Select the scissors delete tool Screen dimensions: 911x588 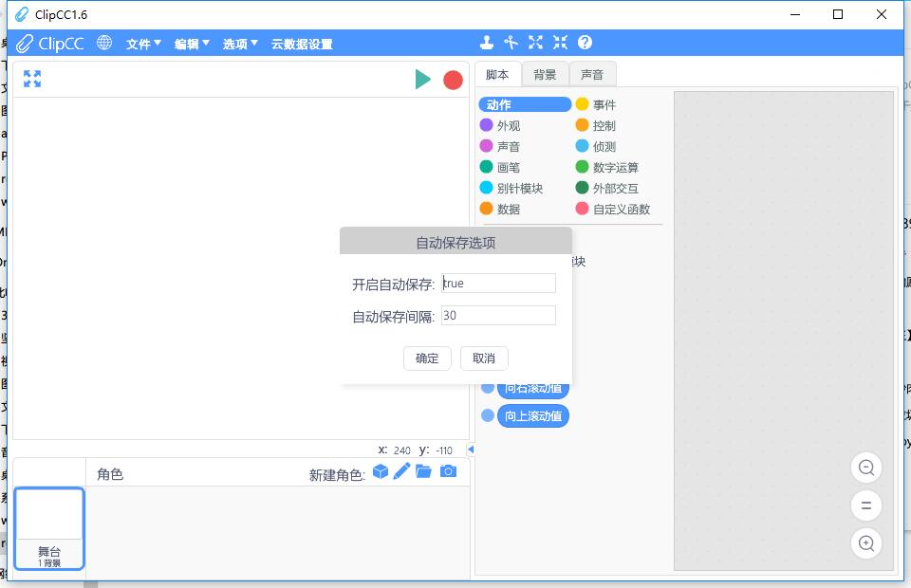511,43
